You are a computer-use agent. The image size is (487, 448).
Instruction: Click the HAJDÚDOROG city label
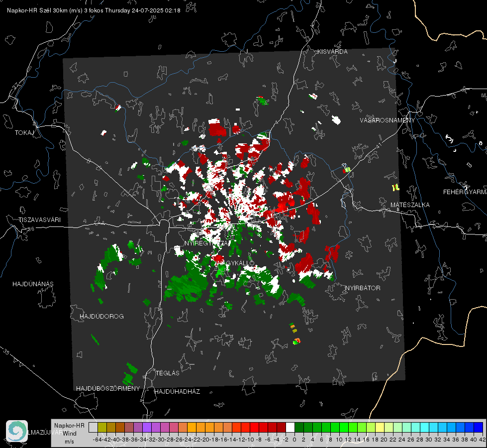101,316
